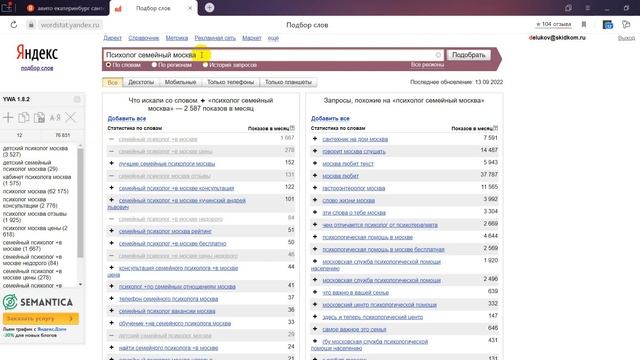The height and width of the screenshot is (360, 640).
Task: Open 'московская служба психологической помощи' link with 2 496 shows
Action: tap(381, 280)
